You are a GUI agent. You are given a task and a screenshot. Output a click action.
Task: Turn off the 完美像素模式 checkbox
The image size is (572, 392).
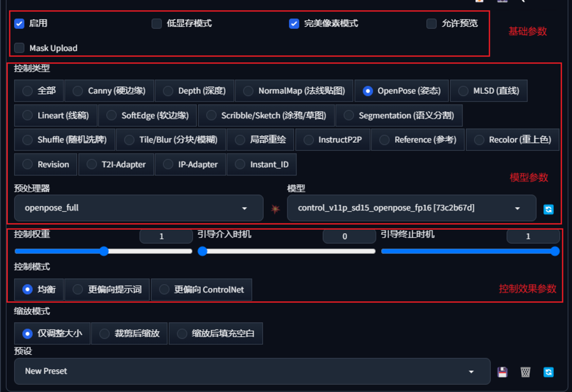click(294, 23)
